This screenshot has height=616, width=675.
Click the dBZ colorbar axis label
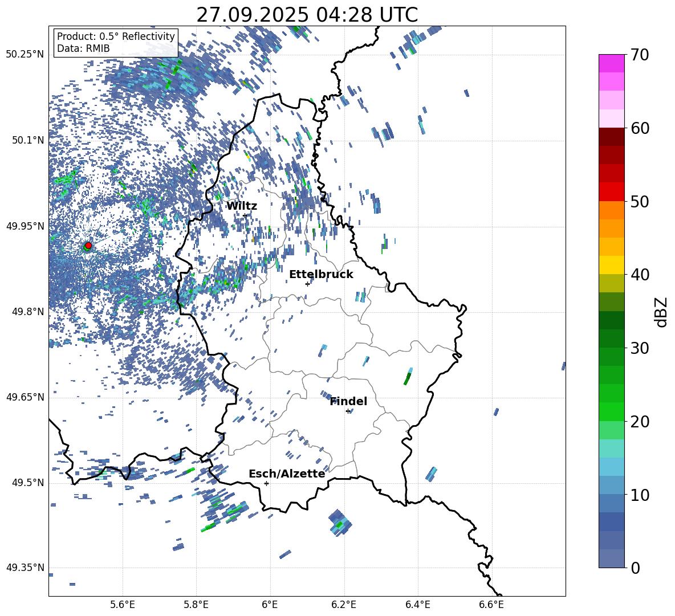(662, 312)
